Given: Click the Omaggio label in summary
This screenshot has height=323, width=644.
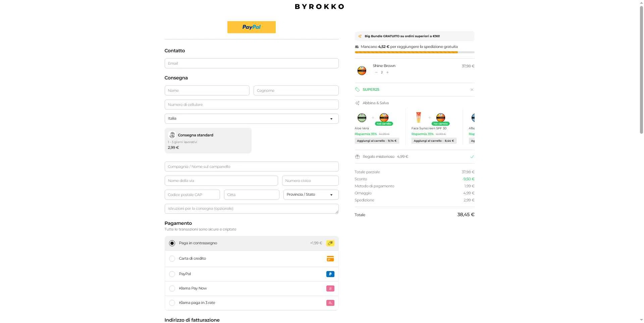Looking at the screenshot, I should point(363,193).
